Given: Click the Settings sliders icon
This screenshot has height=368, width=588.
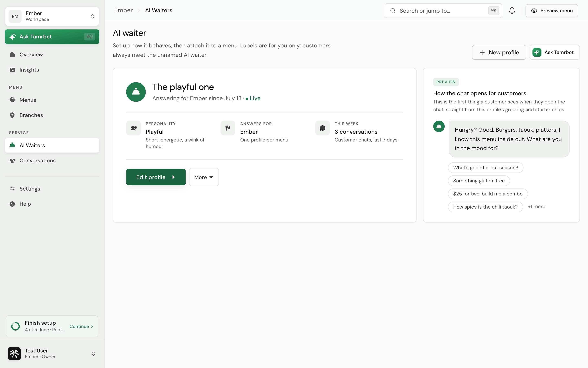Looking at the screenshot, I should coord(12,189).
